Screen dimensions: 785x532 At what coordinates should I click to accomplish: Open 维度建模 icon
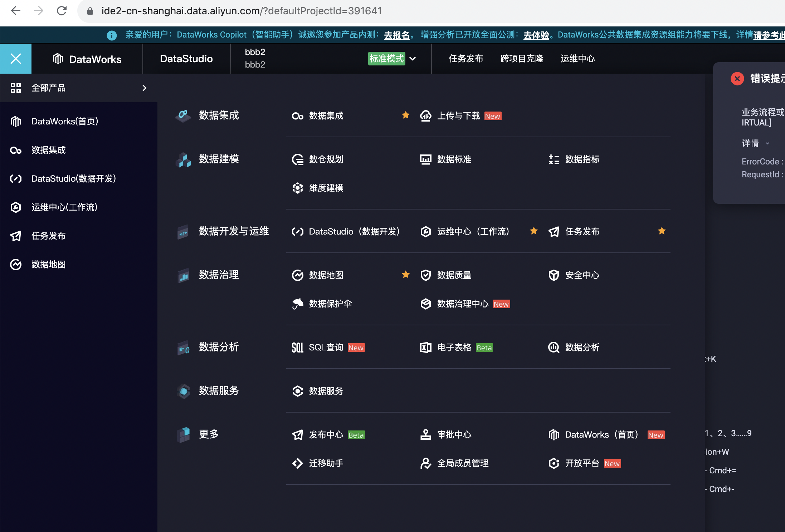point(298,188)
